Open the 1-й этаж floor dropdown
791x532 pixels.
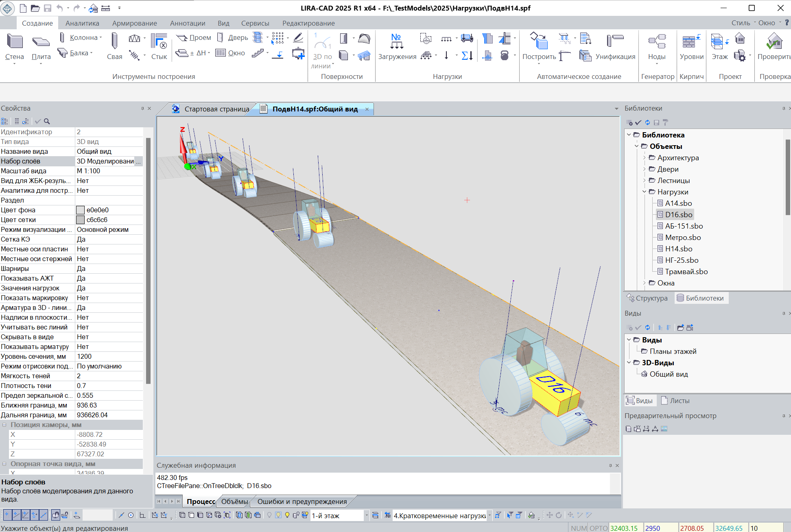coord(366,515)
